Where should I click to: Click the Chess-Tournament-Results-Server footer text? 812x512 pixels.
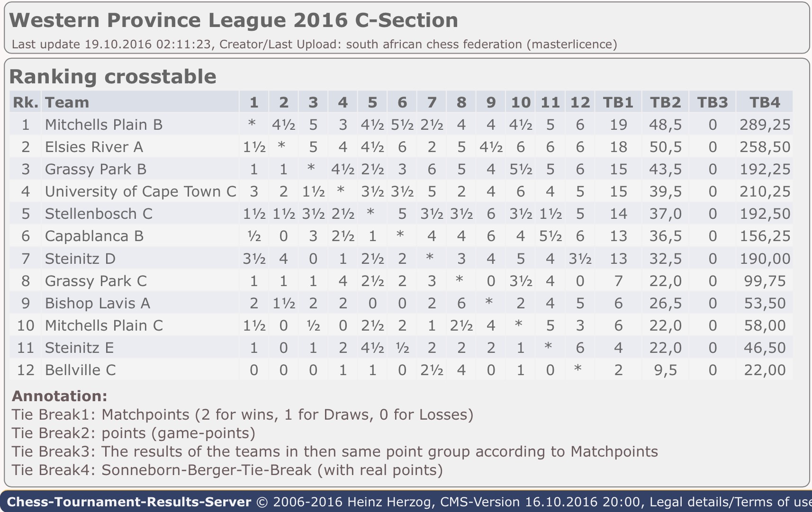tap(129, 502)
